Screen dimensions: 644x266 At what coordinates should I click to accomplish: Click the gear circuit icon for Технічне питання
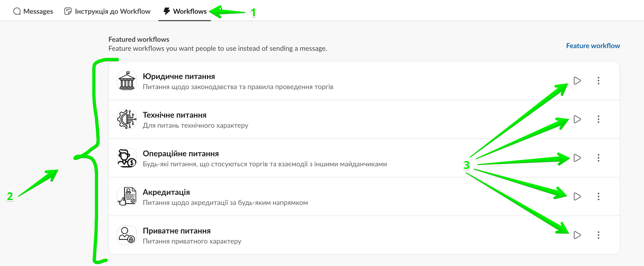pos(127,119)
